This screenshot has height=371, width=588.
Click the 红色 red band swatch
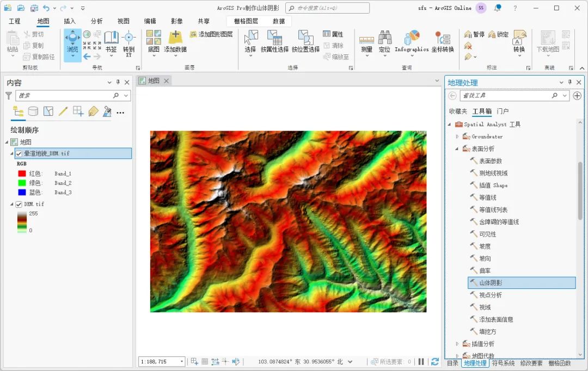point(22,174)
